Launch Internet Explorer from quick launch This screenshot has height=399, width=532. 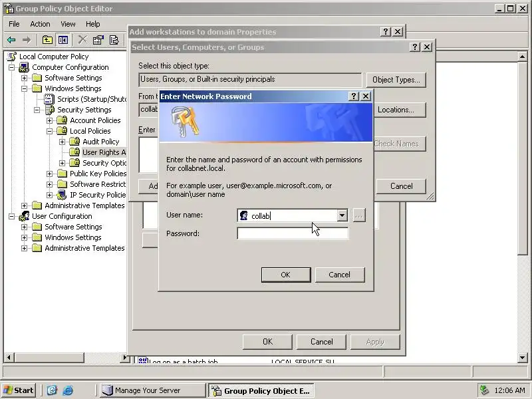coord(68,390)
